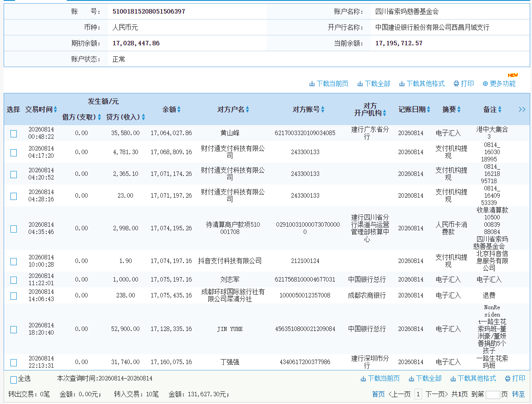Focus the page number input field
Viewport: 532px width, 404px height.
tap(493, 394)
